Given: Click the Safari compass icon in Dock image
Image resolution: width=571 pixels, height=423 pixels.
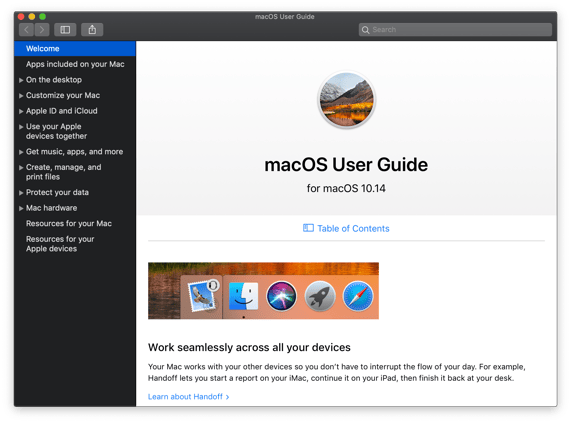Looking at the screenshot, I should 358,296.
